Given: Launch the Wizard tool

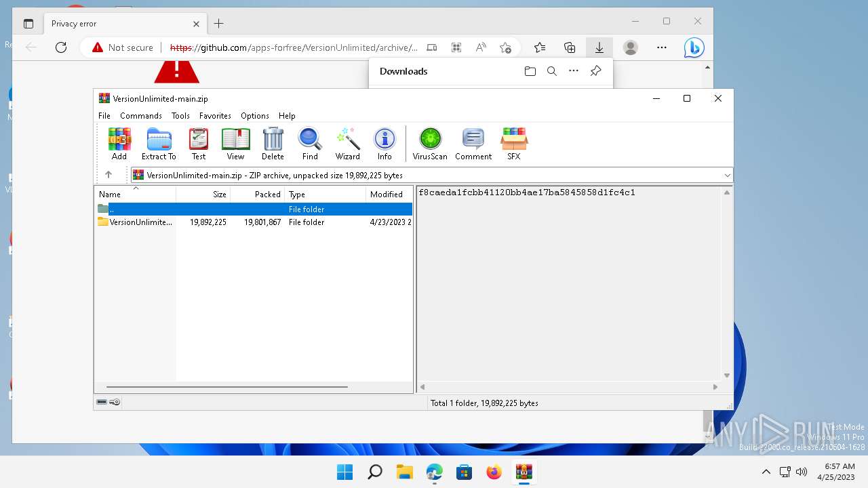Looking at the screenshot, I should (348, 144).
